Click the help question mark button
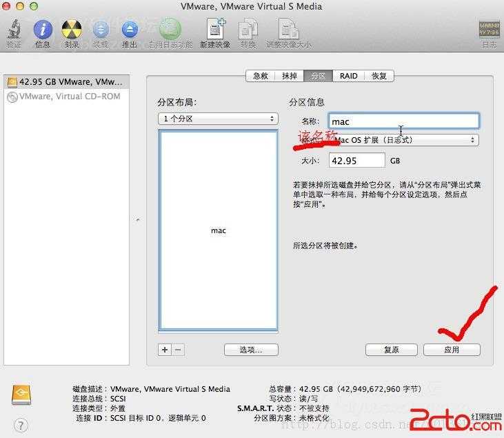Viewport: 504px width, 438px height. (21, 425)
